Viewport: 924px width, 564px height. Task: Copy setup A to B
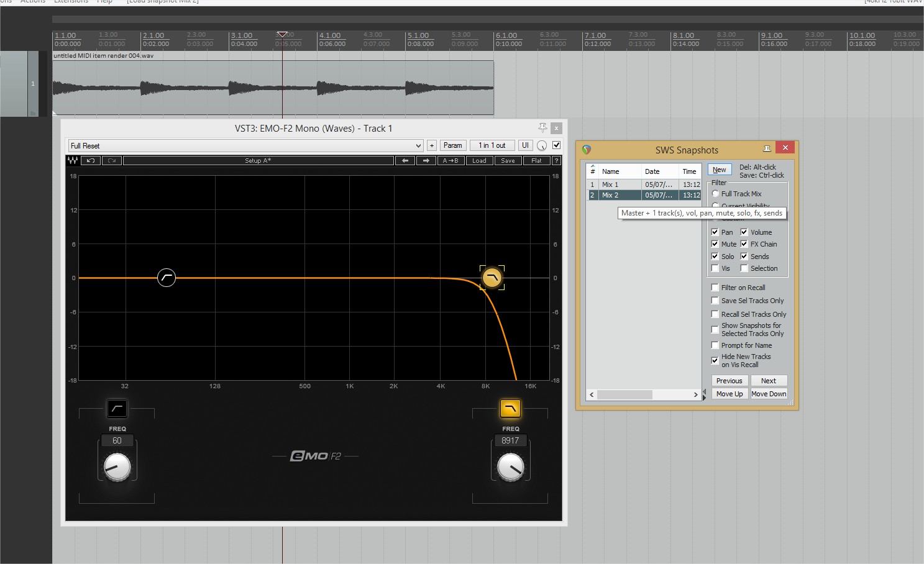click(x=451, y=160)
